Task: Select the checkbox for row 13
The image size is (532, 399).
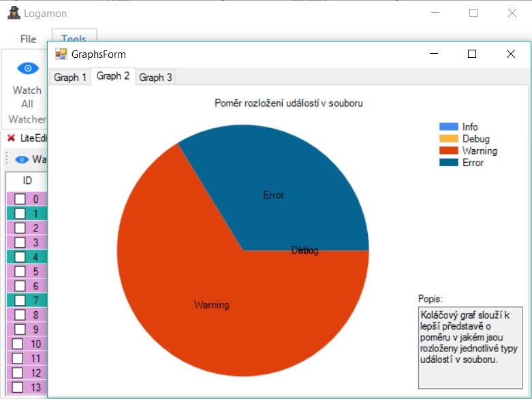Action: [17, 387]
